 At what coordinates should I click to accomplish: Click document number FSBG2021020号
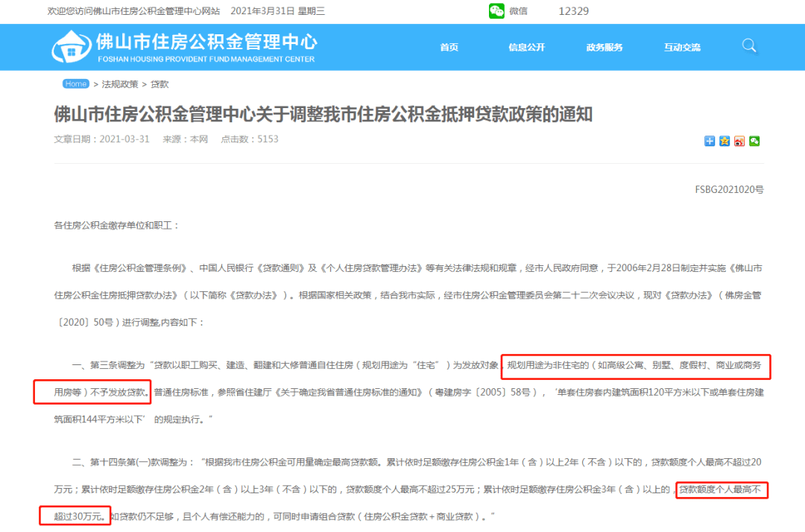tap(729, 190)
